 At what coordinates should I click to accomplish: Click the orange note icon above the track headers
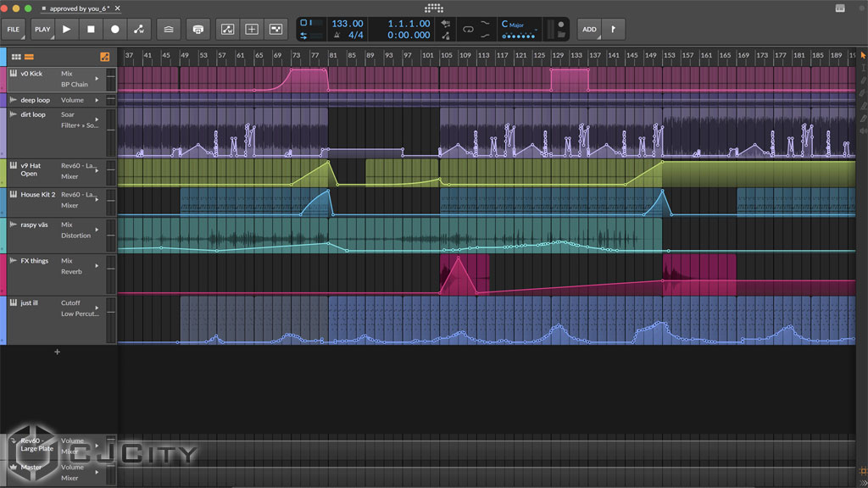pyautogui.click(x=29, y=58)
